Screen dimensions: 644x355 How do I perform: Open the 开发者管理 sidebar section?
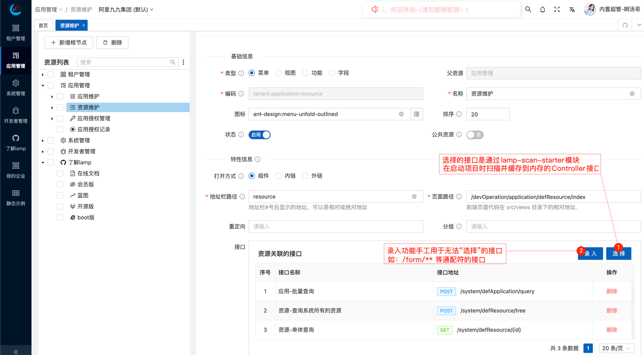pyautogui.click(x=16, y=115)
